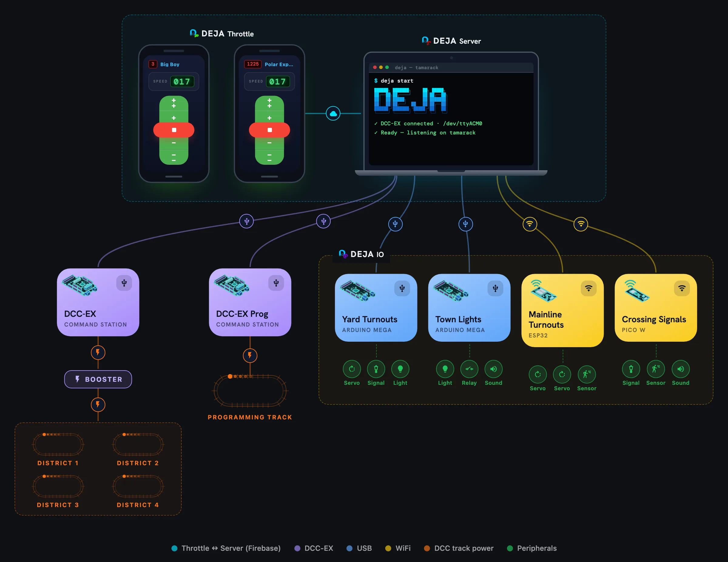Click 'DCC-EX connected' terminal status line
This screenshot has width=728, height=562.
(x=428, y=124)
